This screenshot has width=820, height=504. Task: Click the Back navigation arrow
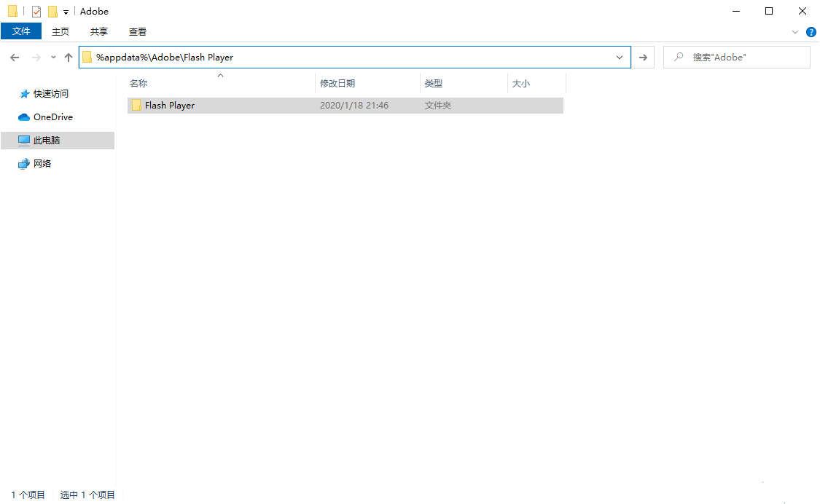[x=15, y=58]
